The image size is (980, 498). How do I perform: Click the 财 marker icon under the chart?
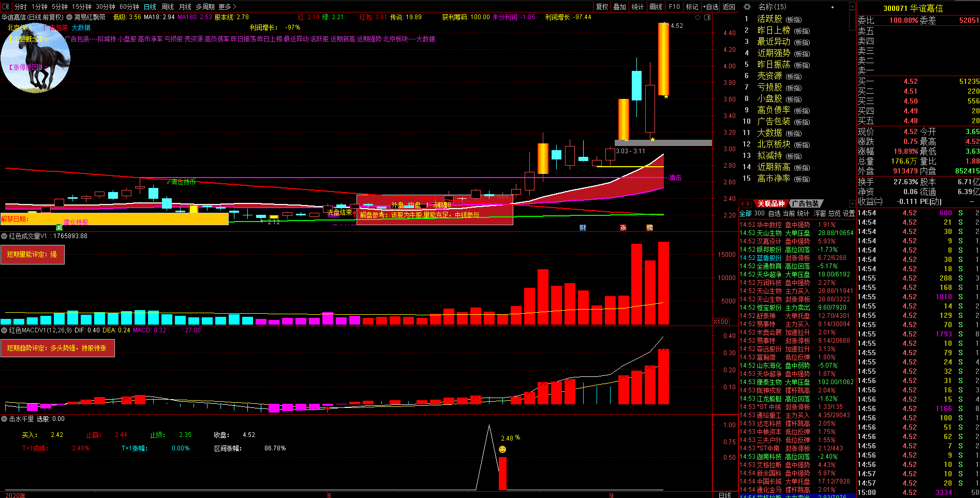click(583, 228)
